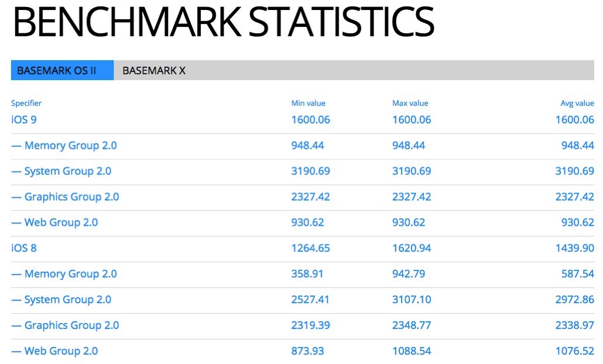Open the iOS 9 specifier link

[x=24, y=120]
